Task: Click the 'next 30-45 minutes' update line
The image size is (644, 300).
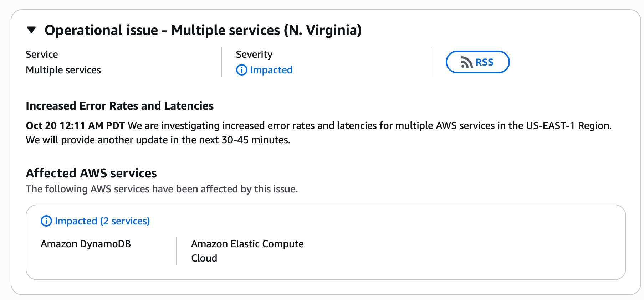Action: (158, 140)
